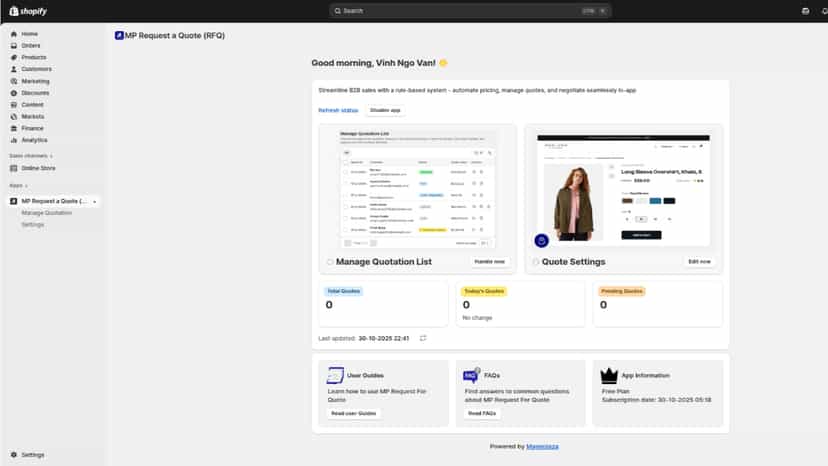828x466 pixels.
Task: Click the Online Store storefront icon
Action: [14, 168]
